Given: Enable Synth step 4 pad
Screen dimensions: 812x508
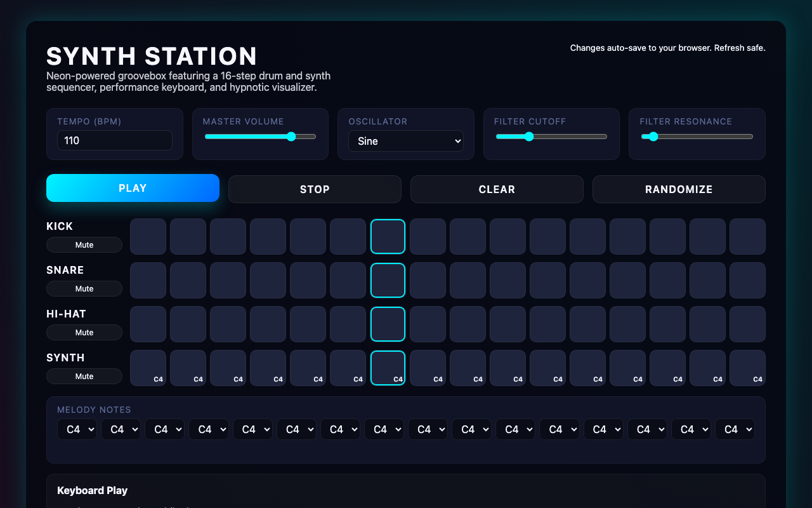Looking at the screenshot, I should tap(268, 368).
